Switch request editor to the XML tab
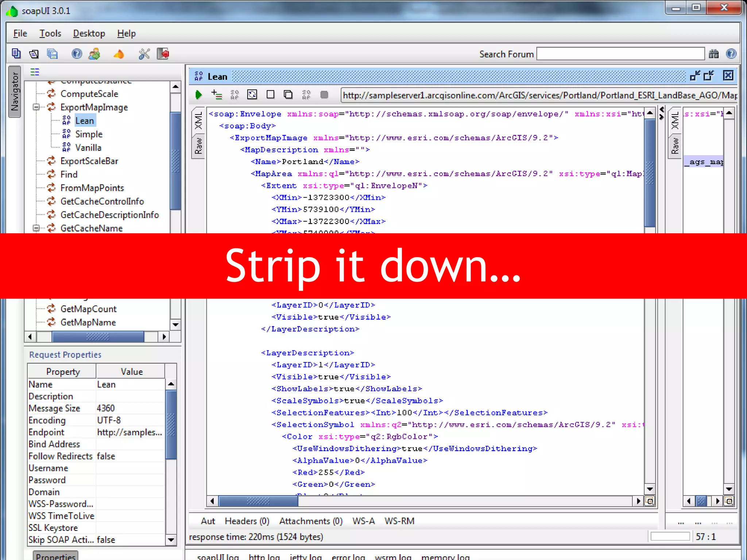The image size is (747, 560). click(x=198, y=121)
